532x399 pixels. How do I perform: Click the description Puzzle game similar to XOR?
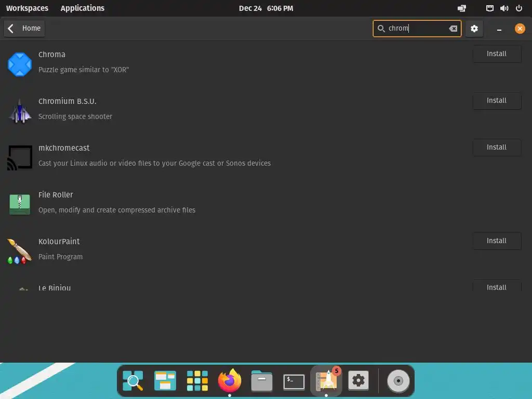(84, 70)
